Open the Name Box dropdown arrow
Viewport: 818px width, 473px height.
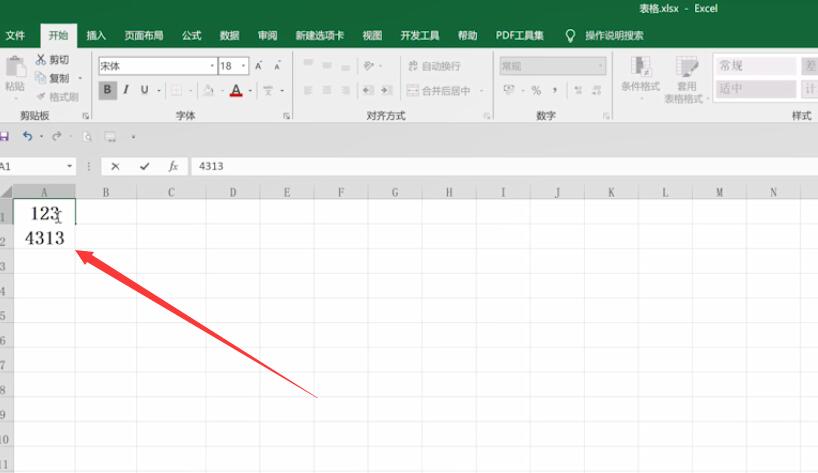(x=69, y=166)
